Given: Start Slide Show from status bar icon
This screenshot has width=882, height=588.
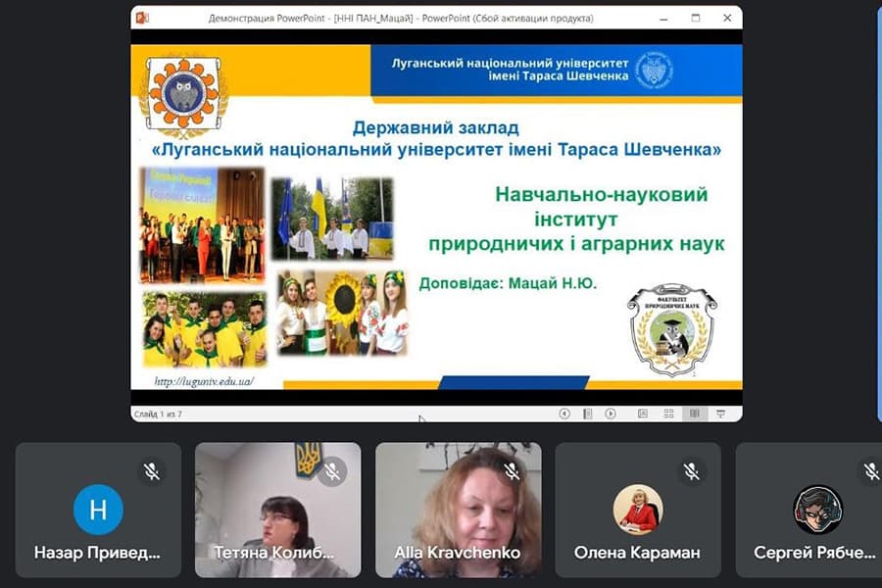Looking at the screenshot, I should point(720,414).
